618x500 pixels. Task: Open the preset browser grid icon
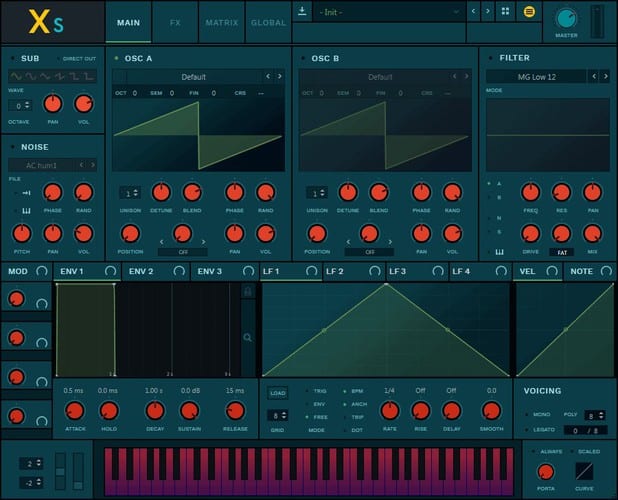(505, 12)
